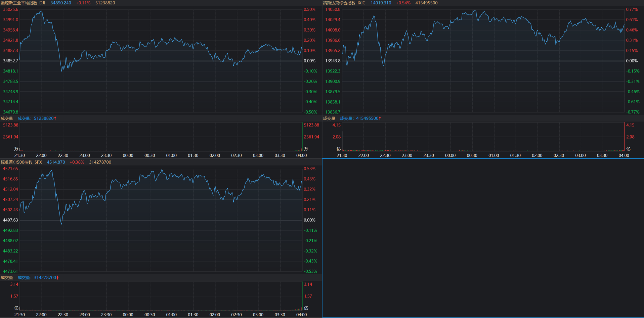Click the IXIC -0.77% percent axis label
The image size is (644, 318).
click(x=633, y=112)
